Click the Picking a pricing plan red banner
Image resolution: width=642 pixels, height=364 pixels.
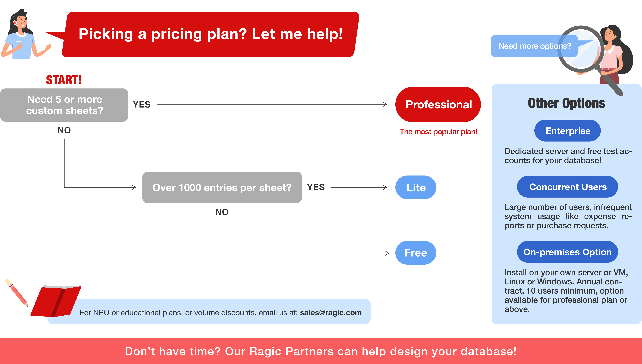[210, 34]
